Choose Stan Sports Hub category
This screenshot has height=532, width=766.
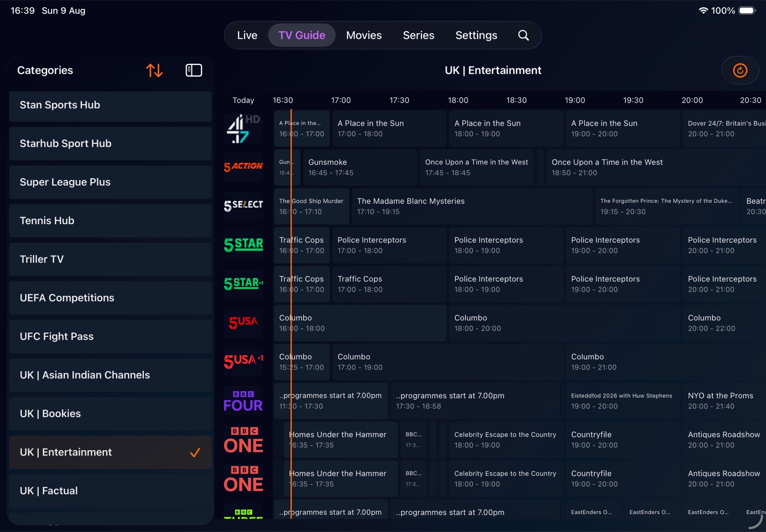tap(111, 105)
